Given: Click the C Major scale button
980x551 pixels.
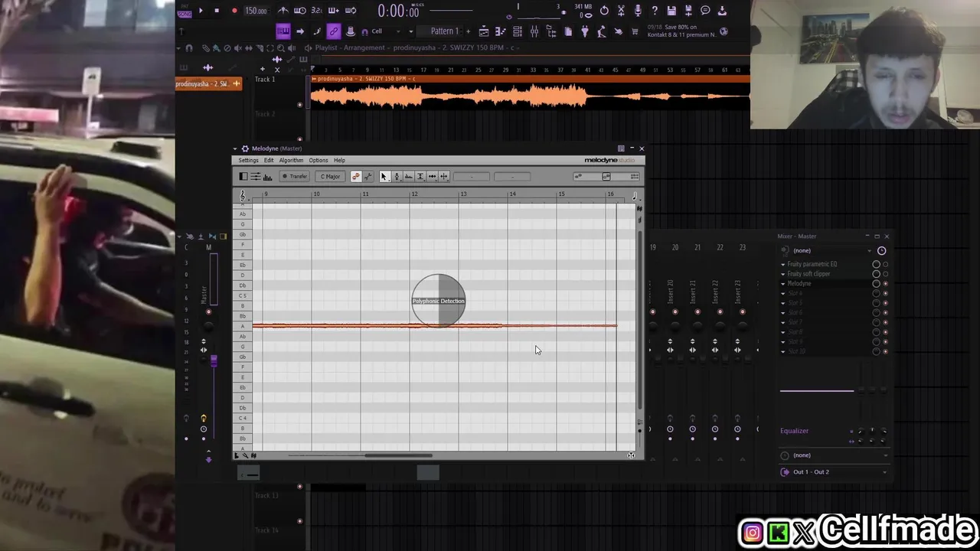Looking at the screenshot, I should click(x=330, y=176).
